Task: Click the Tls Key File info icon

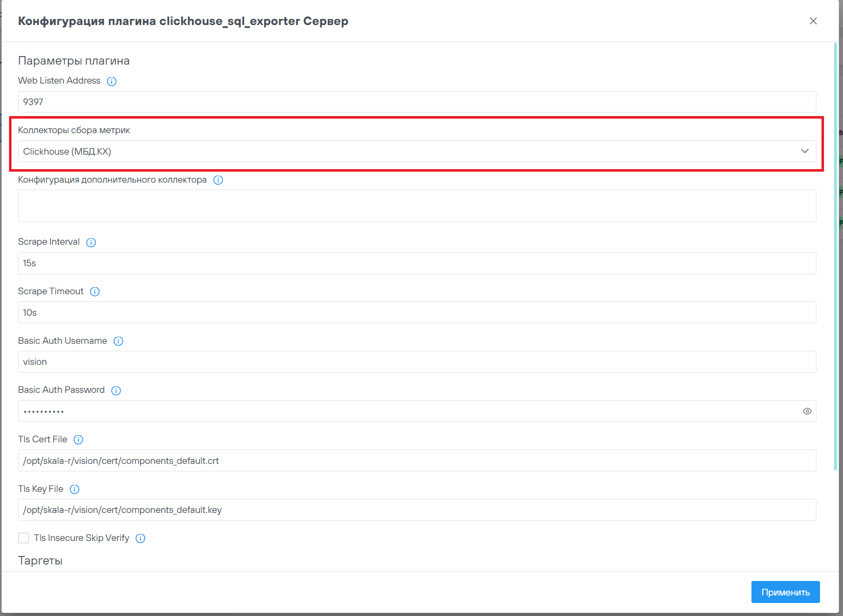Action: [x=75, y=489]
